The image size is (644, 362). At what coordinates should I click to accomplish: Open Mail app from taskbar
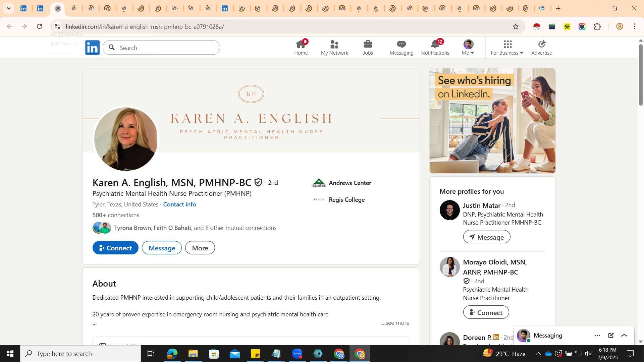point(234,354)
